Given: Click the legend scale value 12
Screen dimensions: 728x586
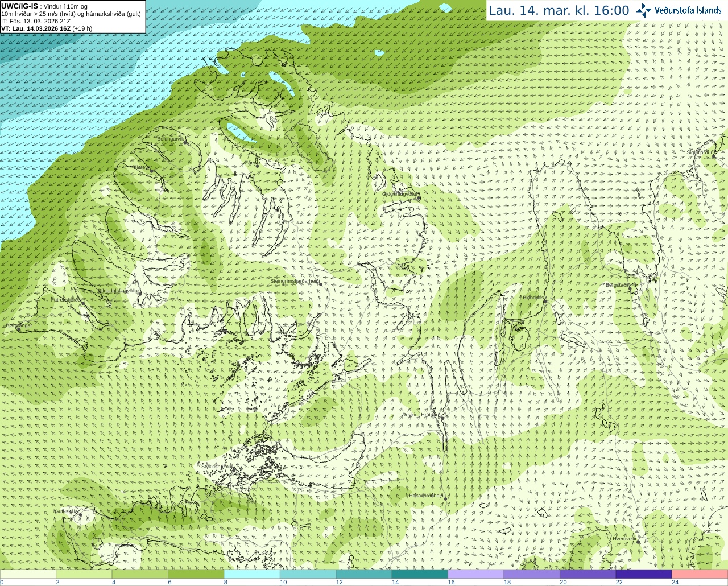Looking at the screenshot, I should [x=339, y=582].
